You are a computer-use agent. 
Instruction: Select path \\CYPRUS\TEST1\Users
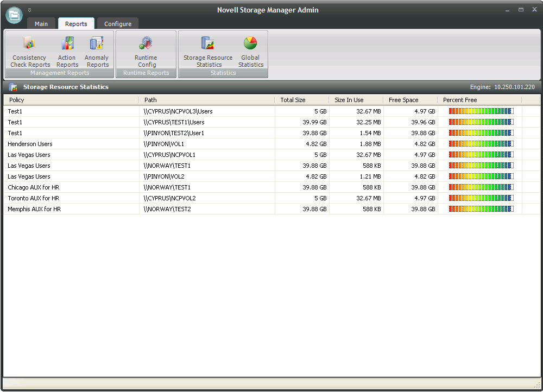(174, 122)
